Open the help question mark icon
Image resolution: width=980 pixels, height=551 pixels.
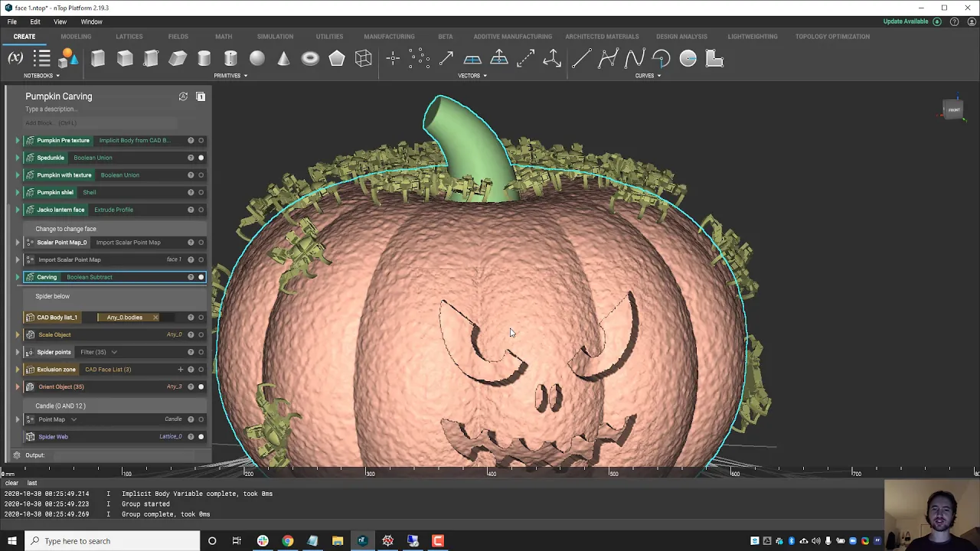954,21
